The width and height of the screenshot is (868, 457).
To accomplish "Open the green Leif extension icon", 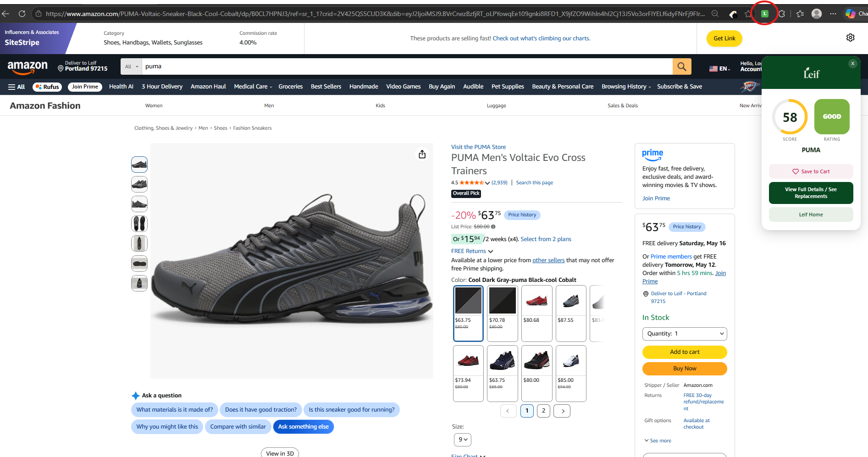I will [x=764, y=14].
